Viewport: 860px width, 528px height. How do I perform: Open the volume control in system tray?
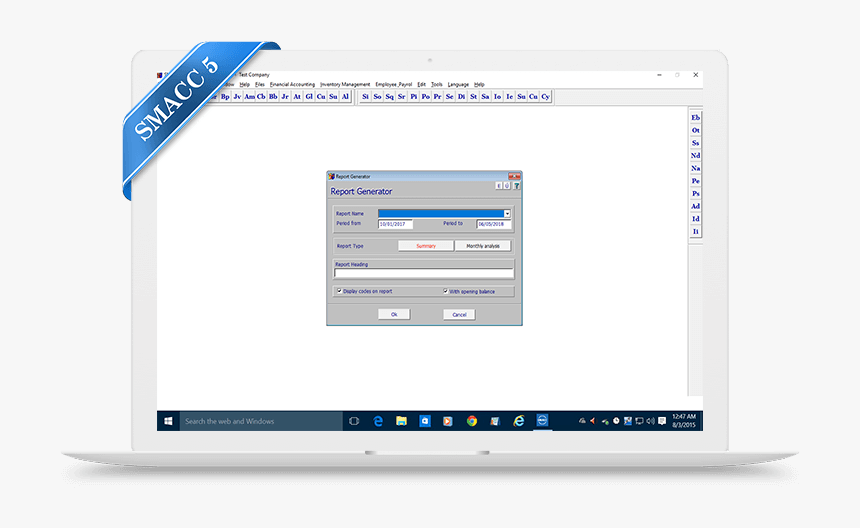tap(650, 421)
